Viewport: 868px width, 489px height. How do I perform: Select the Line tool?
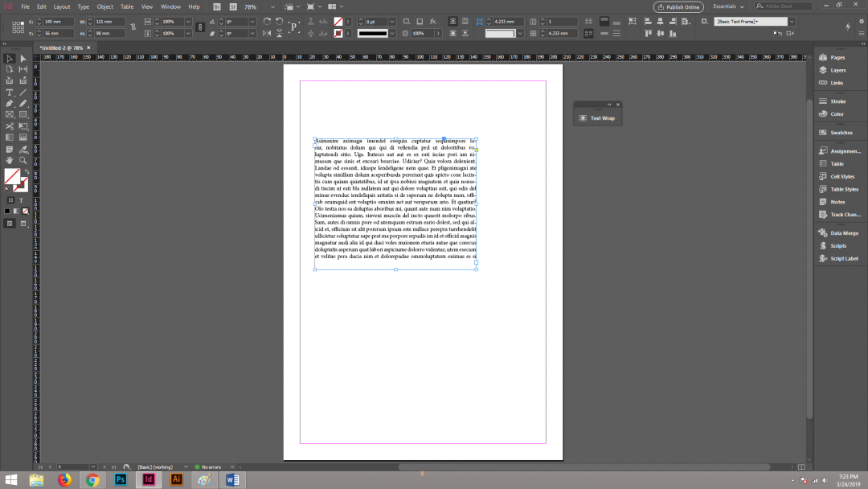tap(23, 92)
